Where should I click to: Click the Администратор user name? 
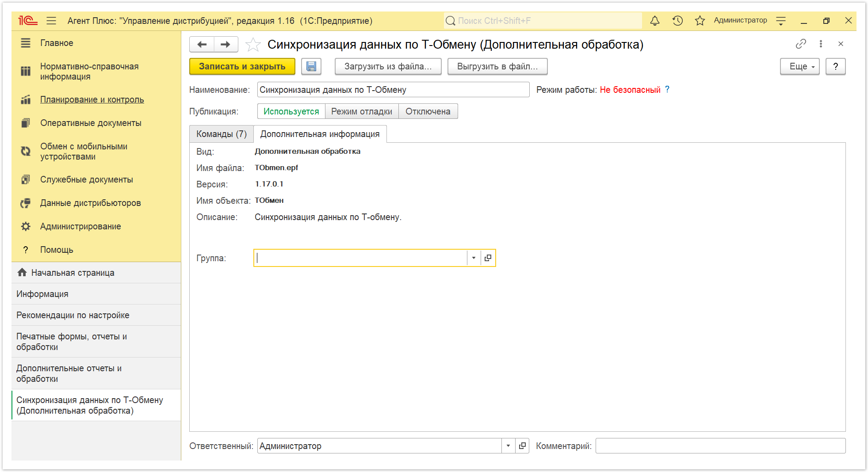740,20
